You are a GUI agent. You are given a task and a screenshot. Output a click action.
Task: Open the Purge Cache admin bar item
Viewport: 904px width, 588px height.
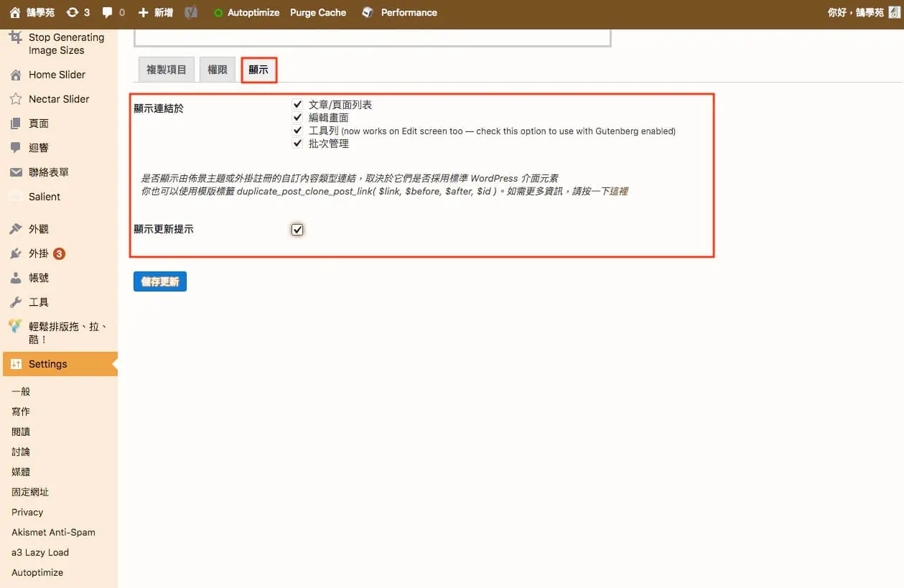coord(318,12)
